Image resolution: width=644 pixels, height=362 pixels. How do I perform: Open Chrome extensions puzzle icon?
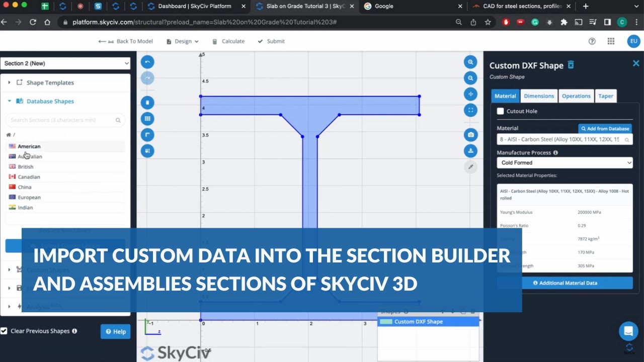pyautogui.click(x=563, y=22)
